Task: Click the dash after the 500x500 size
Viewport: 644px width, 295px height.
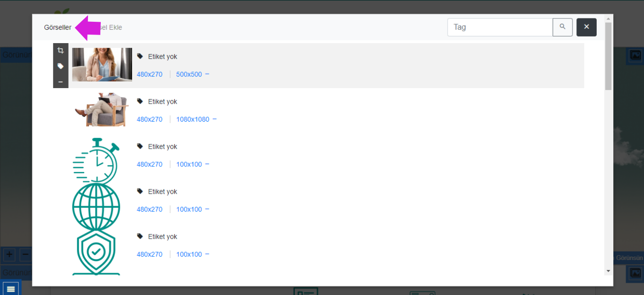Action: (x=207, y=74)
